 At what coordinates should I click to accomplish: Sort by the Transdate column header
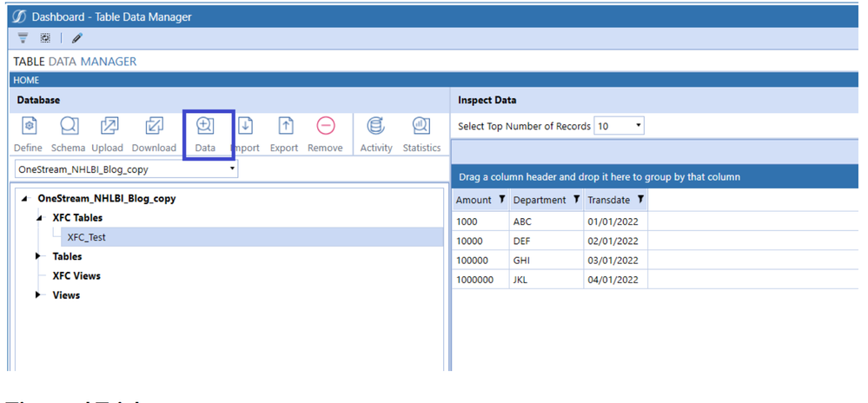[608, 200]
